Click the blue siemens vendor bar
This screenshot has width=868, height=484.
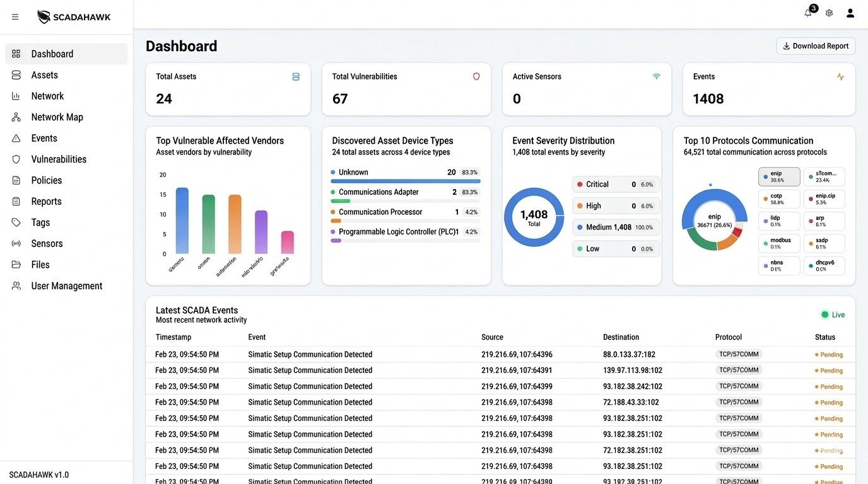[x=182, y=221]
